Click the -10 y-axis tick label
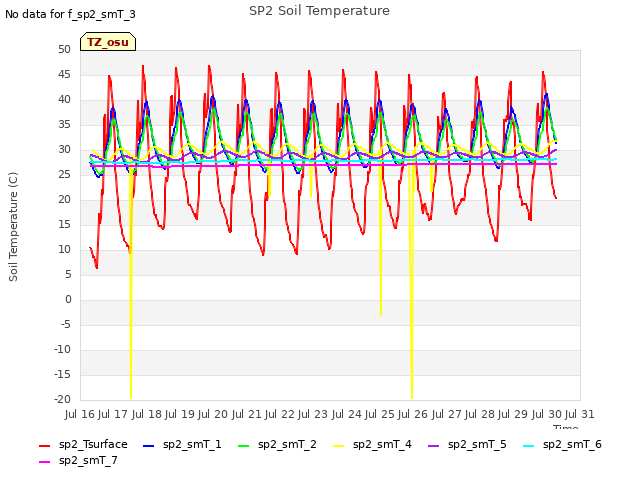Viewport: 640px width, 480px height. 62,349
